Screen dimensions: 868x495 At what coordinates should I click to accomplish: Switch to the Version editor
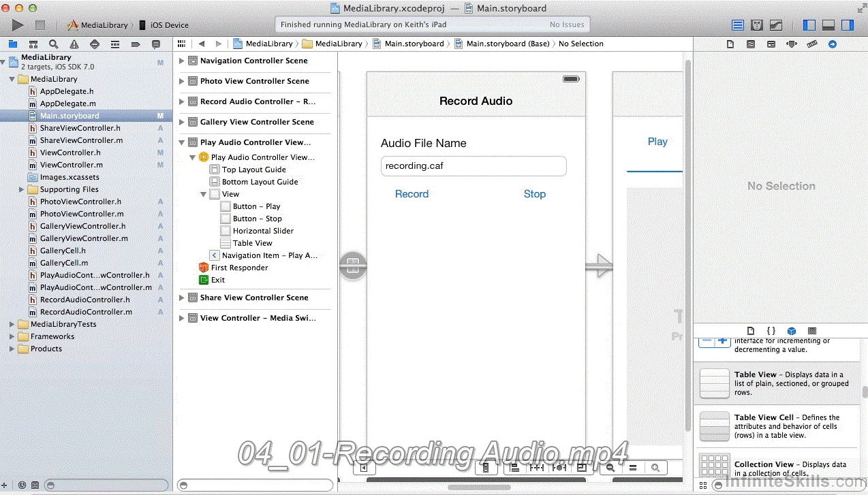(x=775, y=25)
